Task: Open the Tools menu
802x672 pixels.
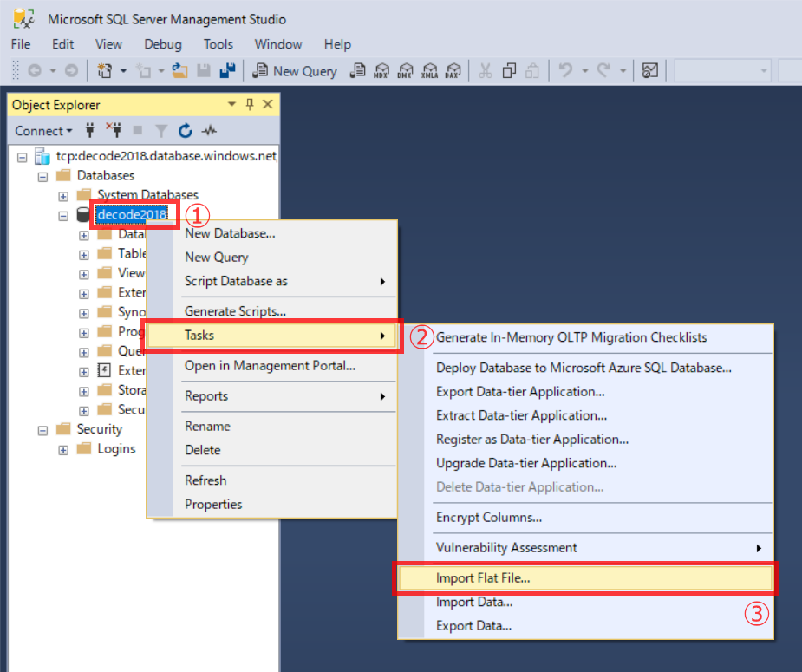Action: tap(218, 44)
